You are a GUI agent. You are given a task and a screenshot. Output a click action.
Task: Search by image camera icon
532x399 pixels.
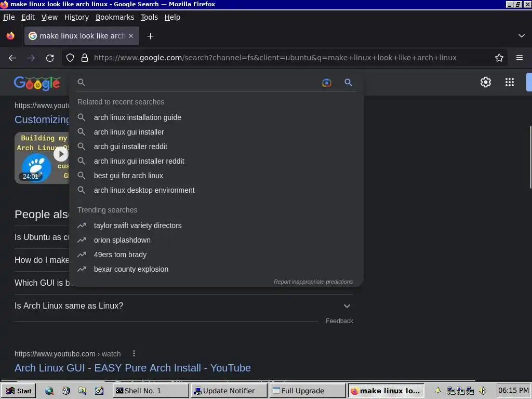pos(327,83)
